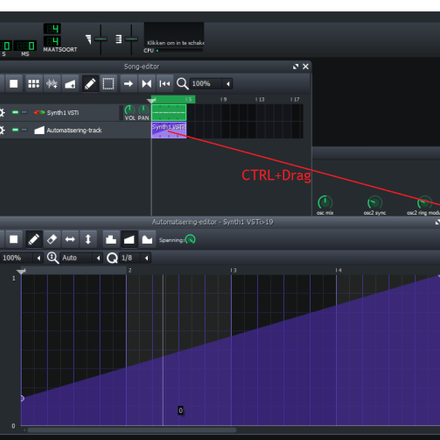Image resolution: width=440 pixels, height=440 pixels.
Task: Toggle auto-scrolling arrow in Song-editor
Action: coord(128,84)
